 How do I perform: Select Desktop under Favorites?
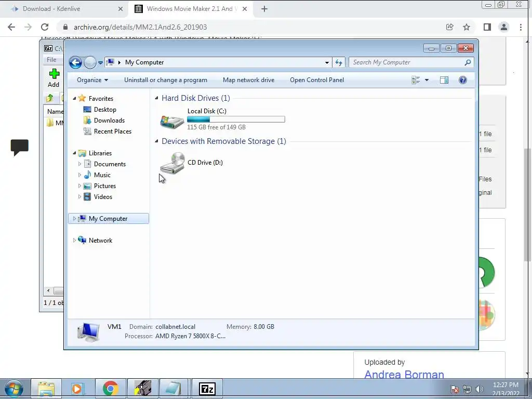coord(105,110)
